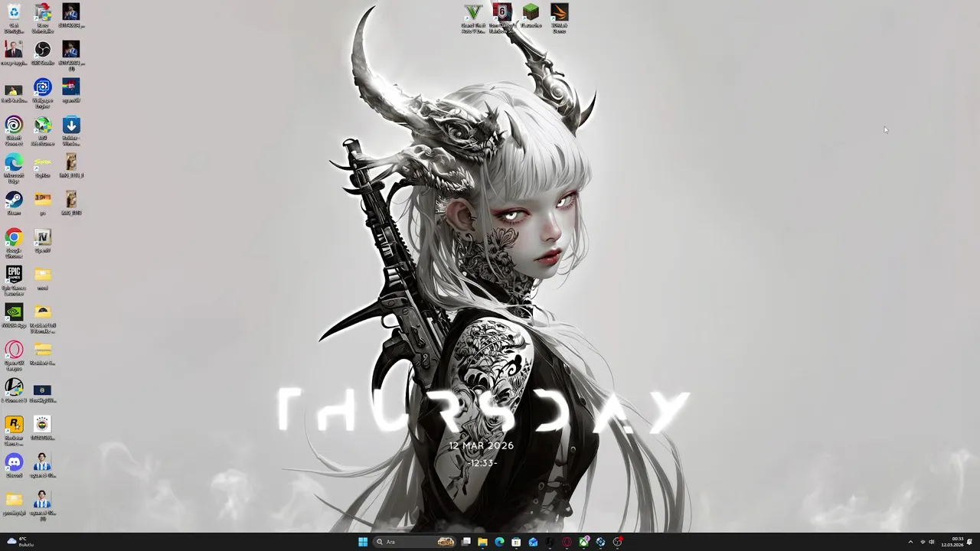
Task: Open the 3DMark Demo shortcut
Action: [560, 18]
